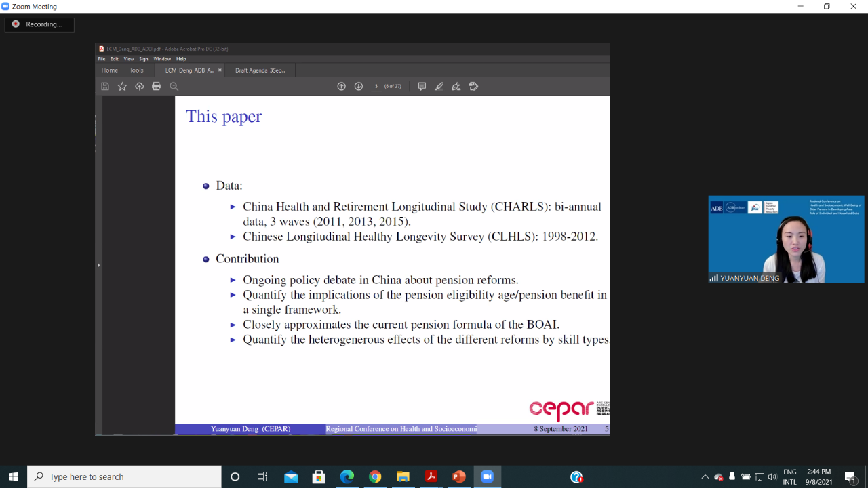Open the notification center icon
The height and width of the screenshot is (488, 868).
[x=850, y=477]
